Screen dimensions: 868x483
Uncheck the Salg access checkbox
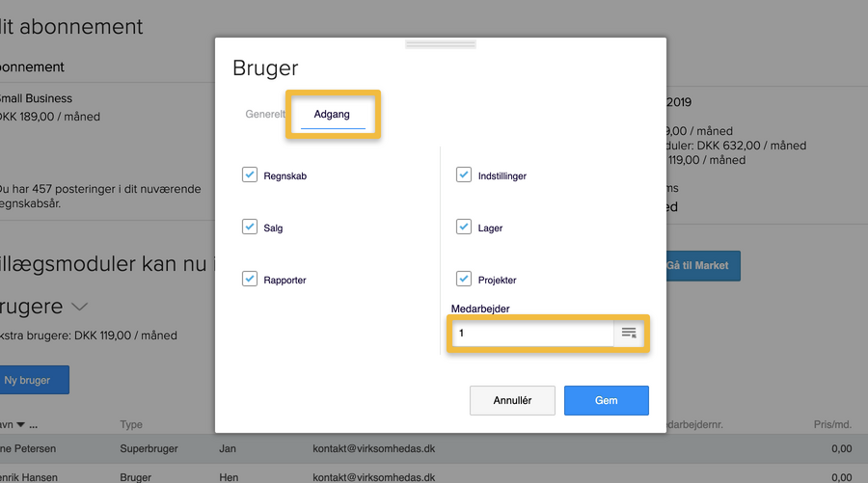coord(249,228)
